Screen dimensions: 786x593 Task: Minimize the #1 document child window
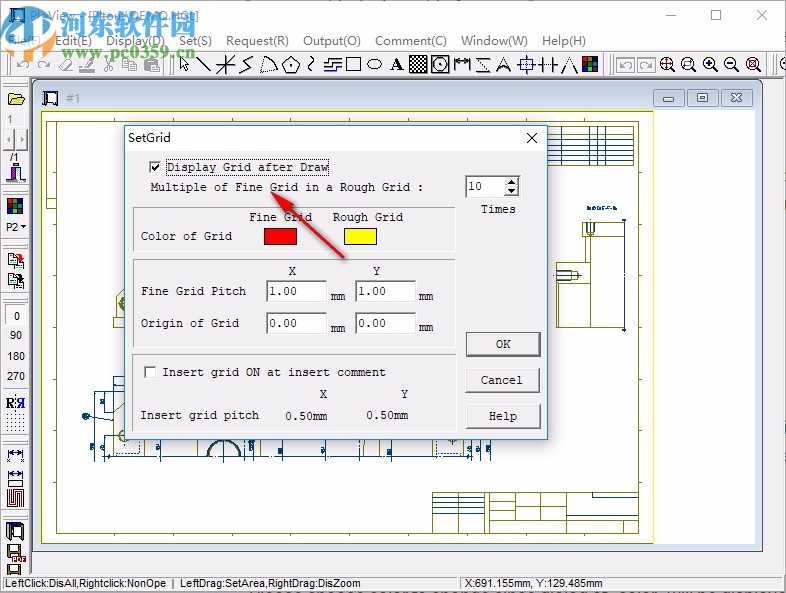point(669,98)
